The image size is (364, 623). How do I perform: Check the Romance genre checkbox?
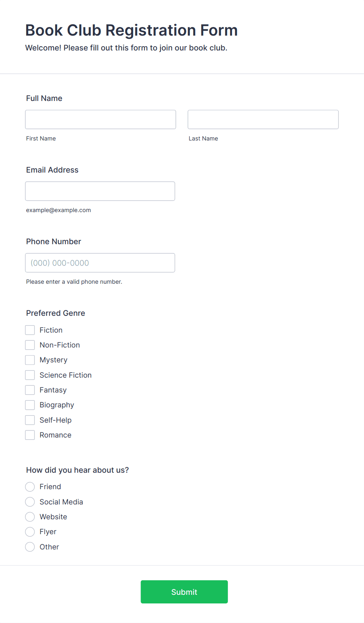coord(30,435)
